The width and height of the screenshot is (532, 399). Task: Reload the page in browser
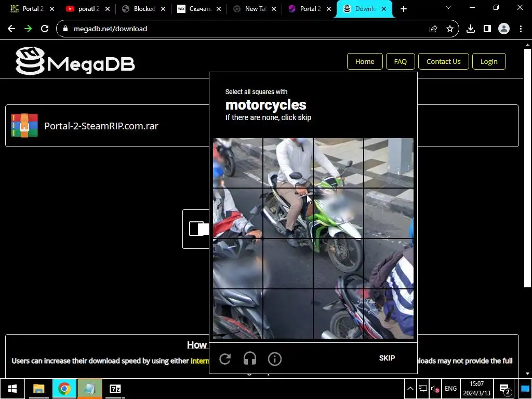point(45,29)
